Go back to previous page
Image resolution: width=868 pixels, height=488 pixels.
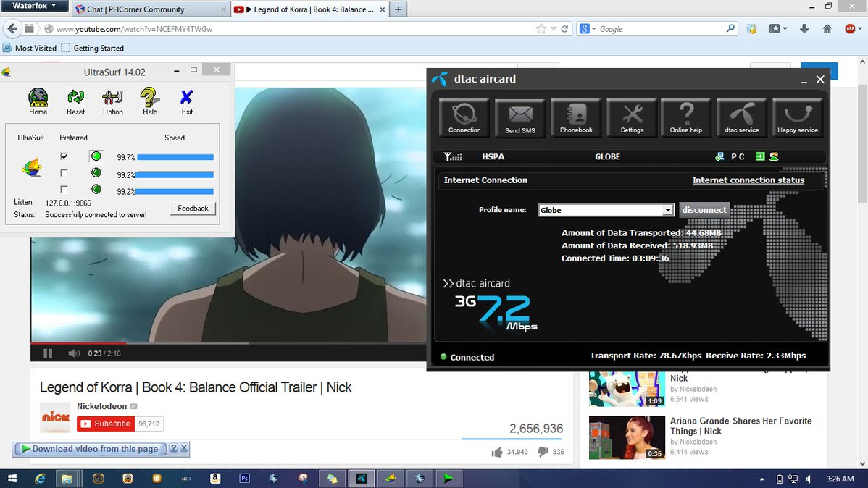(x=12, y=29)
